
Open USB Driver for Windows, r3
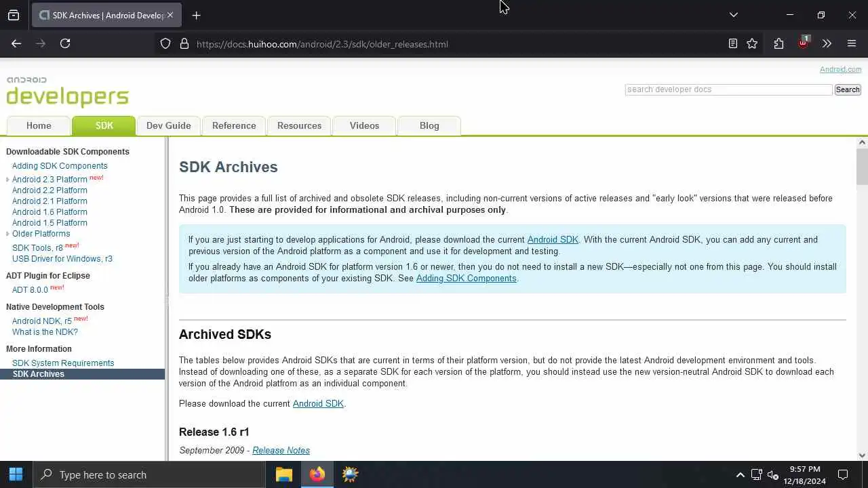click(x=62, y=259)
